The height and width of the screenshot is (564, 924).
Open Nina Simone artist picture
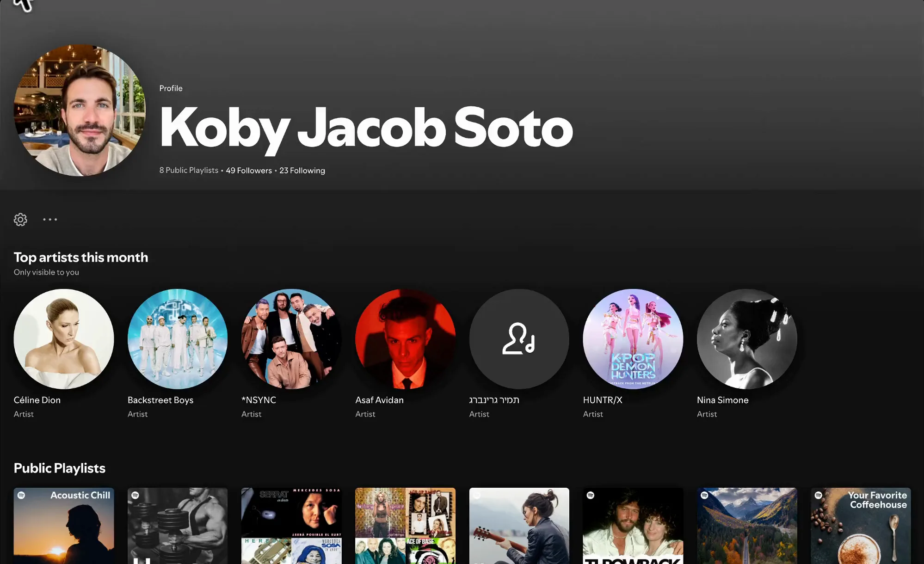click(747, 339)
